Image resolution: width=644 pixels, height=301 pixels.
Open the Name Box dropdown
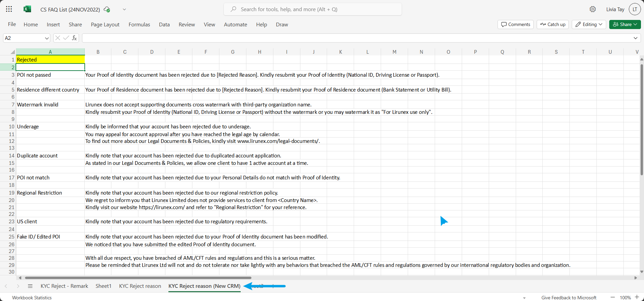tap(47, 38)
